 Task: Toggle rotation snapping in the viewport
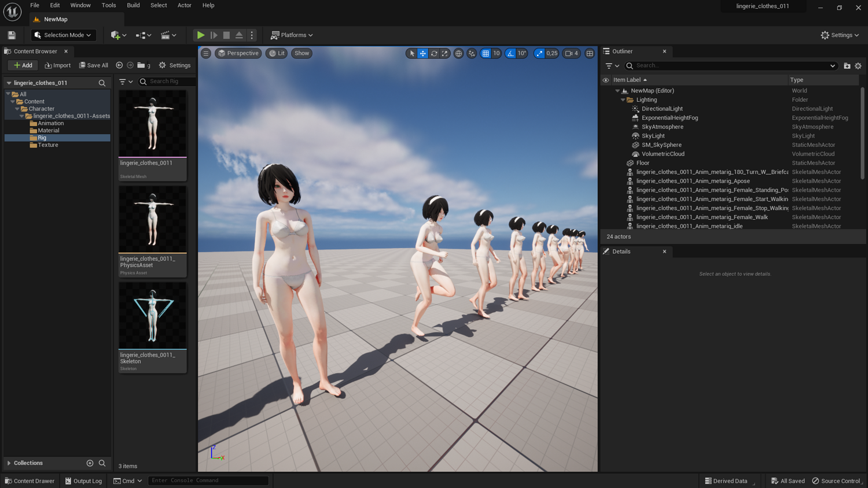click(510, 53)
